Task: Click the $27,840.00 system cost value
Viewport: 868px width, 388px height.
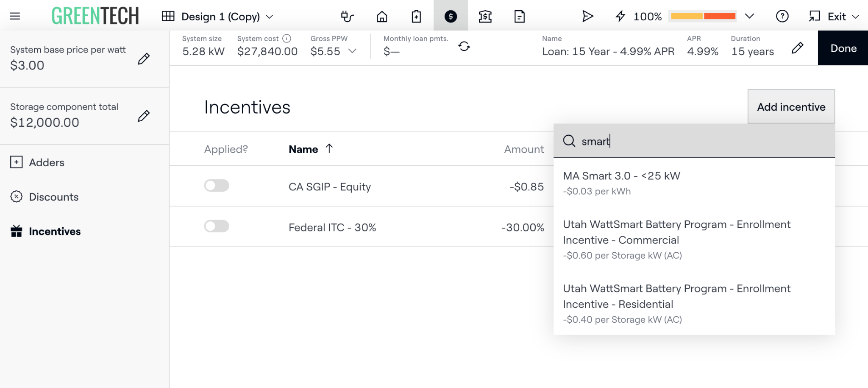Action: 267,51
